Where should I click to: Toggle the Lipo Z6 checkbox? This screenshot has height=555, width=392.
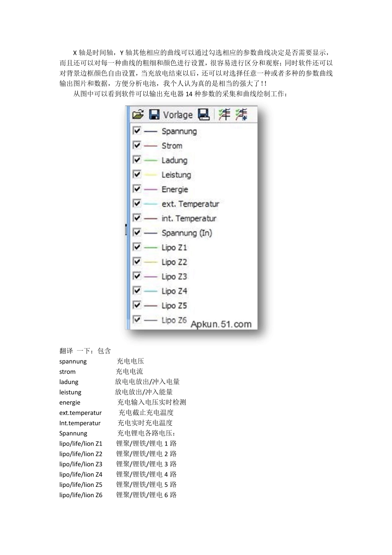[137, 319]
